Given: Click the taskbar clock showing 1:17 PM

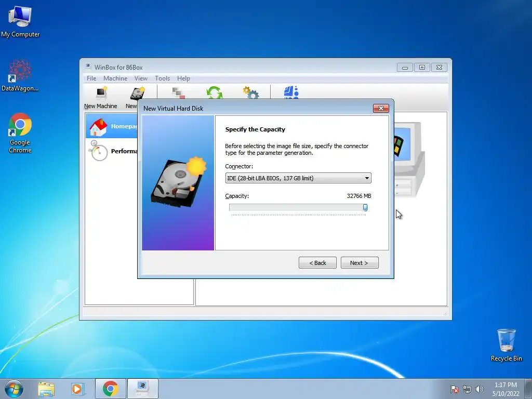Looking at the screenshot, I should (x=506, y=389).
